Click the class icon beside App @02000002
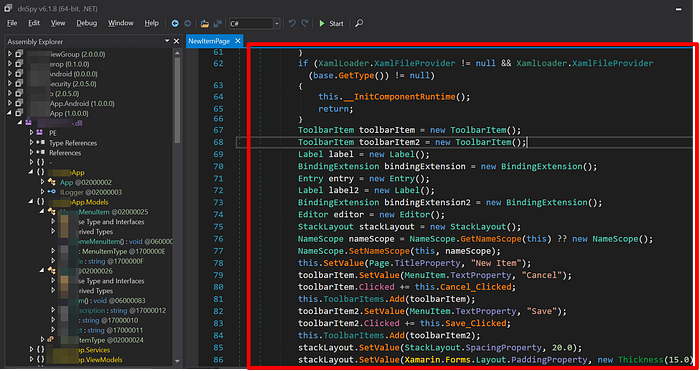 click(x=52, y=182)
